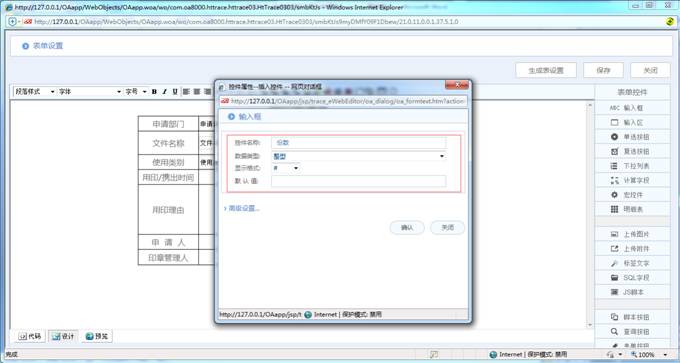Select the 申请部门 table cell
680x363 pixels.
pos(168,124)
